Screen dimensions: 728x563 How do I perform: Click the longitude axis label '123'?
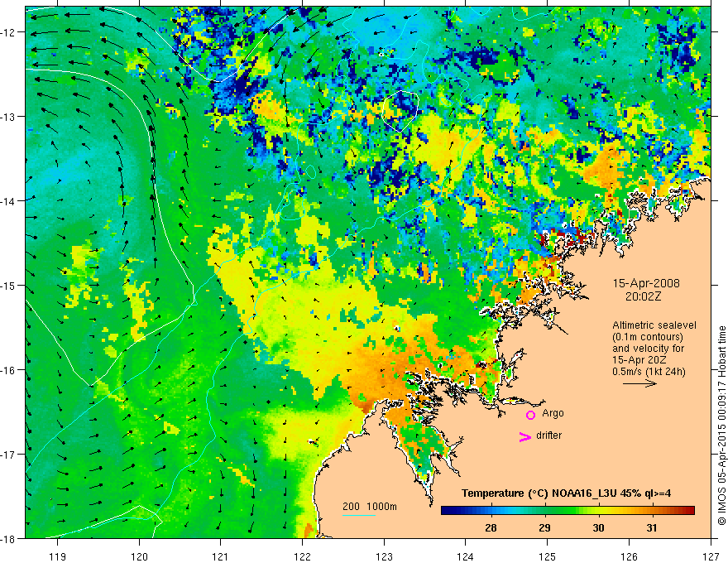click(384, 556)
